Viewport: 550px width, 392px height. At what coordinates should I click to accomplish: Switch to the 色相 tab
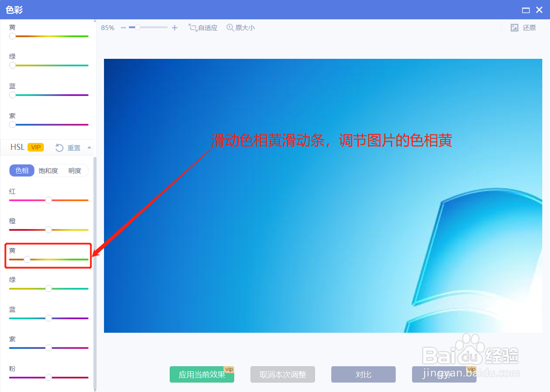tap(22, 170)
